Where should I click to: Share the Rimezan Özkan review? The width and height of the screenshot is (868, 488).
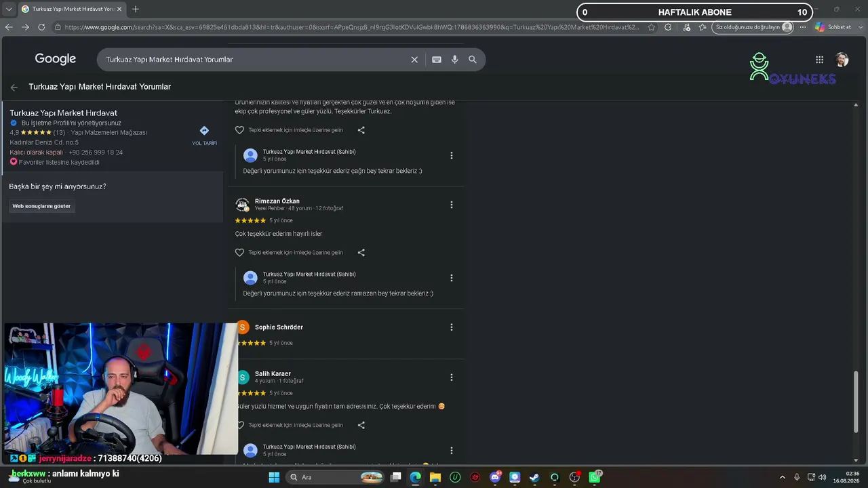pyautogui.click(x=361, y=253)
